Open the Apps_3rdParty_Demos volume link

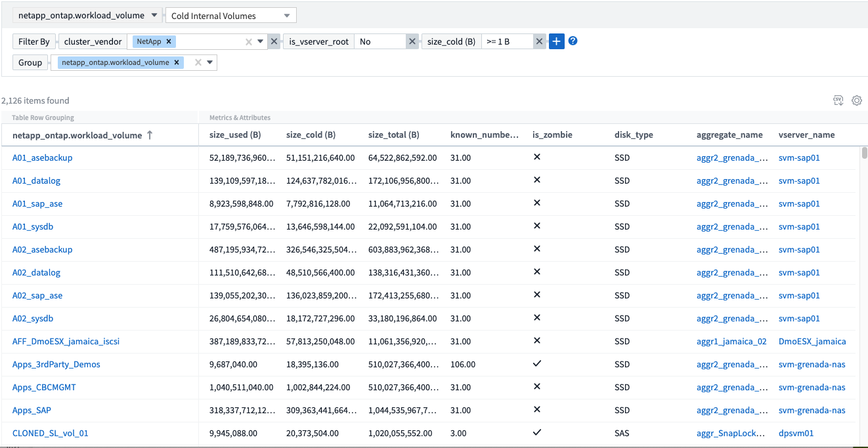(x=56, y=365)
